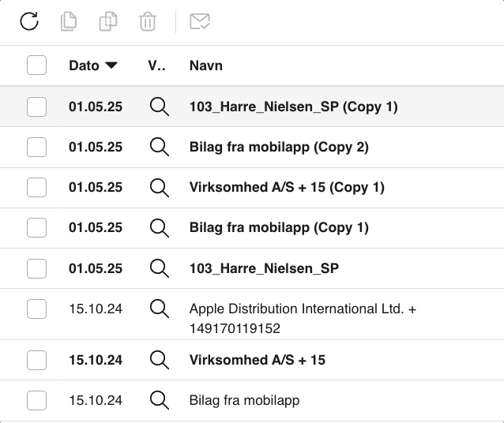
Task: Preview 103_Harre_Nielsen_SP (Copy 1) with magnifier
Action: [160, 107]
